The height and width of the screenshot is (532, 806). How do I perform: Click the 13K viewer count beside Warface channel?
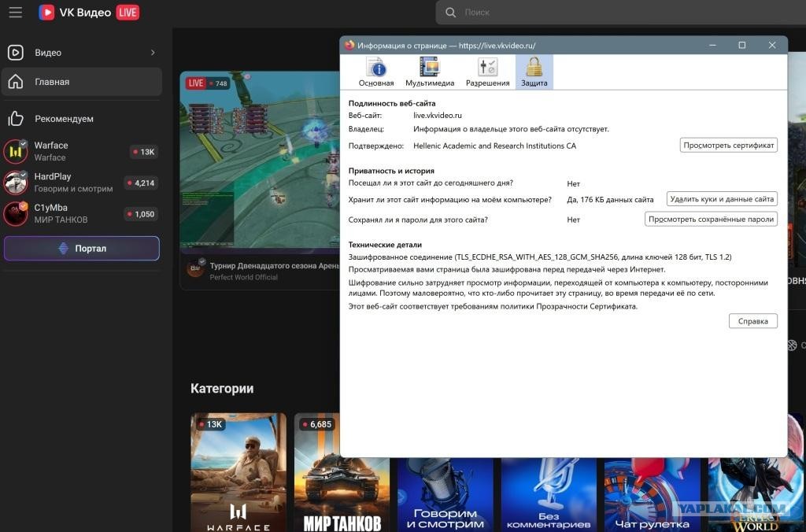tap(143, 152)
